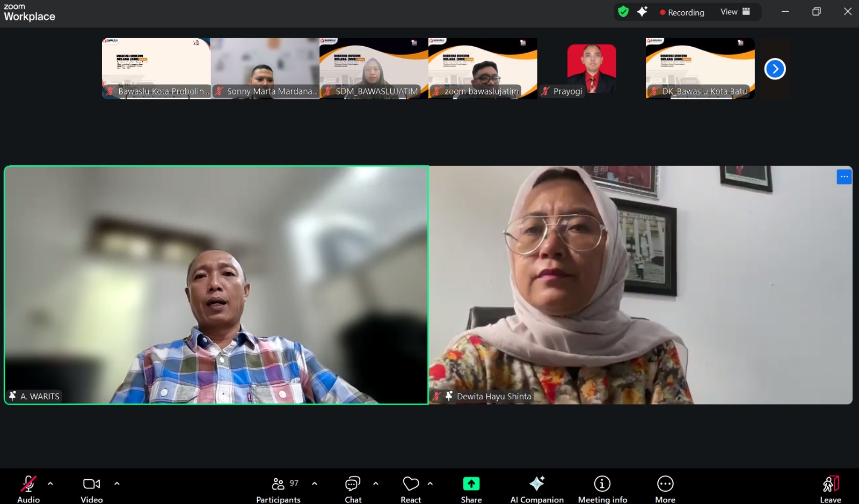
Task: Select DK_Bawaslu Kota Batu thumbnail
Action: coord(700,68)
